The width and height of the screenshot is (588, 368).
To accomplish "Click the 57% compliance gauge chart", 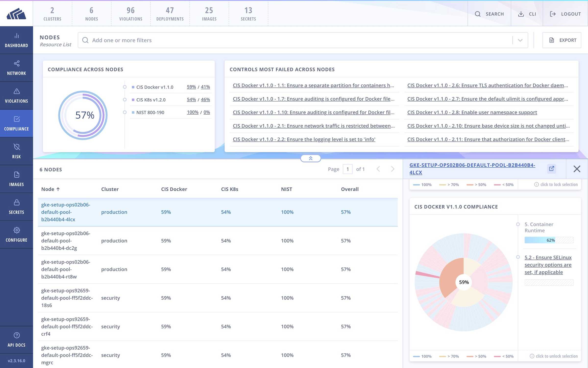I will pyautogui.click(x=83, y=115).
